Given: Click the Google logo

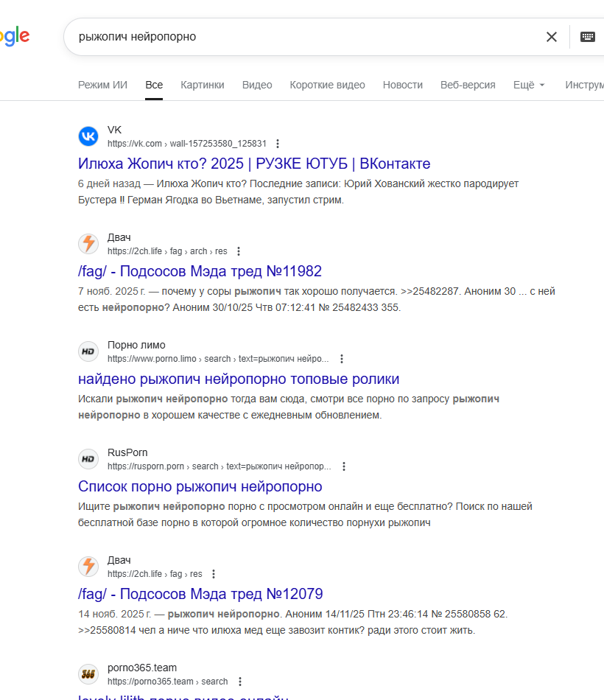Looking at the screenshot, I should [x=15, y=37].
